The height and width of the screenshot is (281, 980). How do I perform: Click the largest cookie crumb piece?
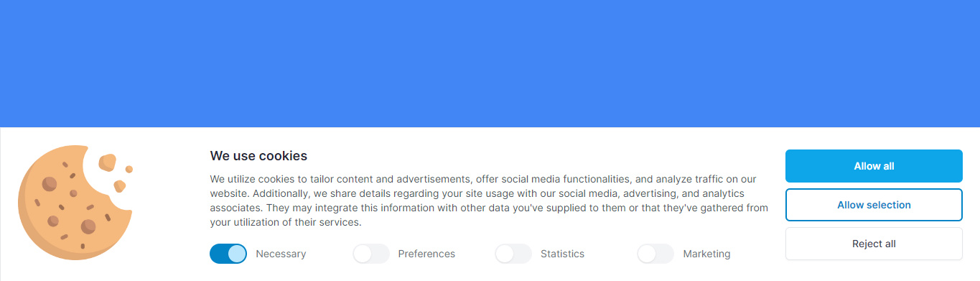point(108,162)
